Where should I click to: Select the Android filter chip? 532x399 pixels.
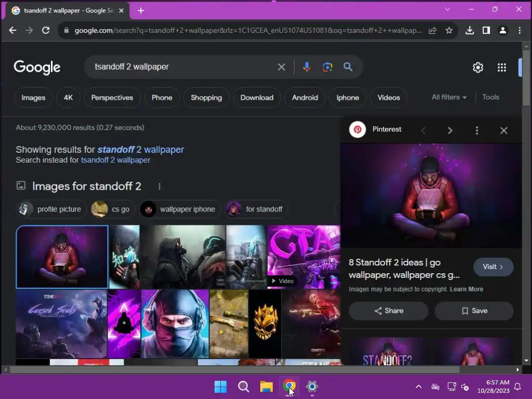coord(305,97)
